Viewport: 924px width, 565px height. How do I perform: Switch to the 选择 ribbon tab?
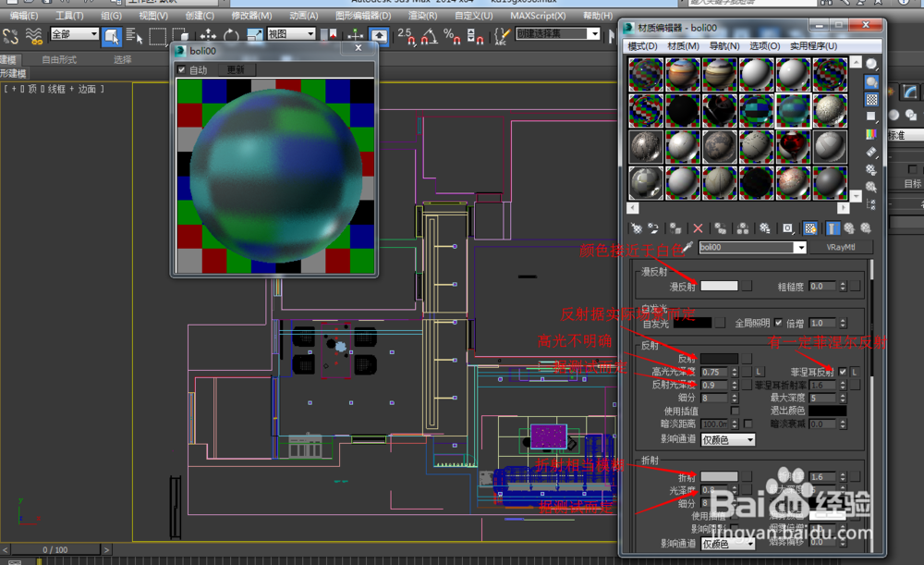click(x=123, y=59)
